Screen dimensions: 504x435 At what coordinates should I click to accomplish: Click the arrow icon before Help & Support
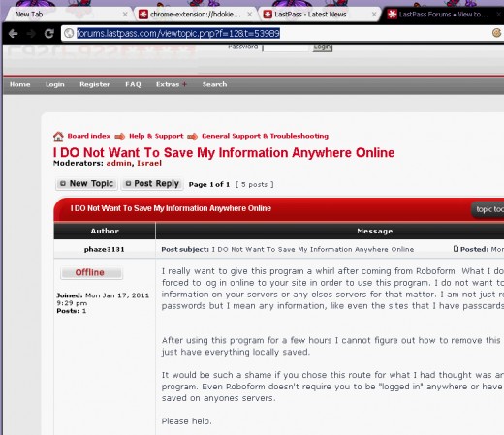[x=120, y=137]
